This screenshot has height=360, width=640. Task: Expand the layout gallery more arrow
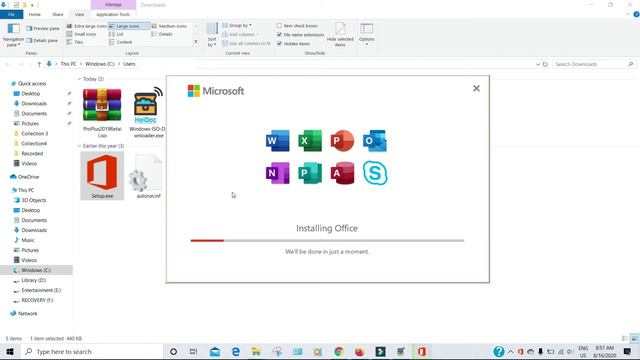[196, 42]
